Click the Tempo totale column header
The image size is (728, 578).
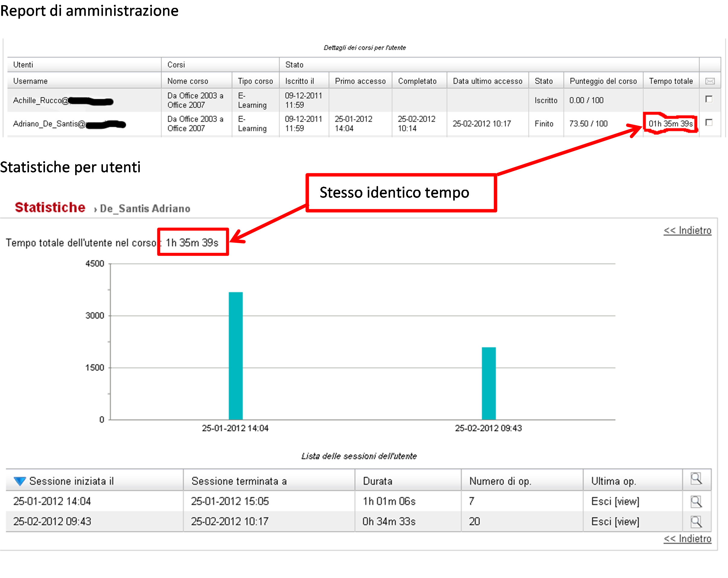click(671, 81)
